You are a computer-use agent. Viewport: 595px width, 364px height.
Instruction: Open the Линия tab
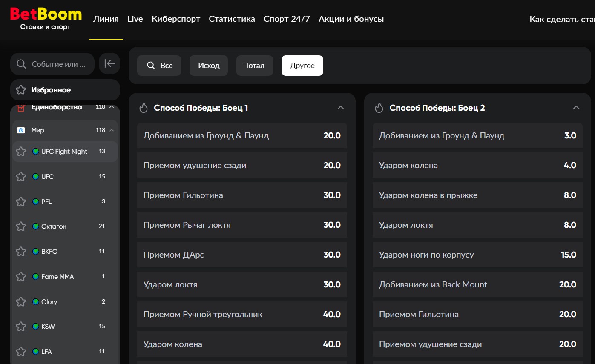tap(106, 19)
